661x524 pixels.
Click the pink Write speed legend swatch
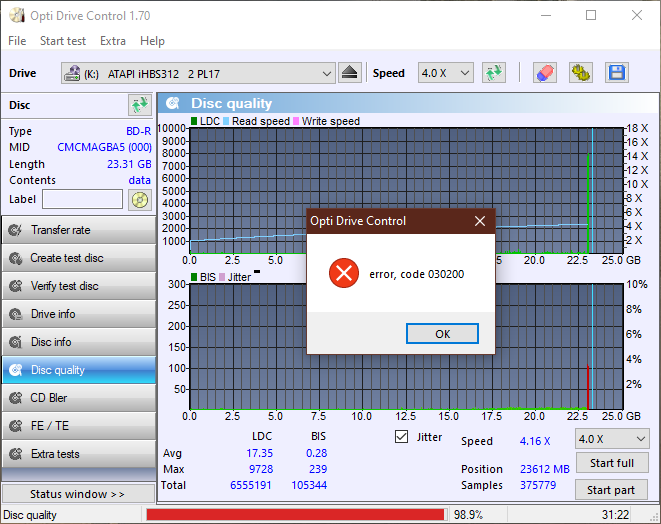[296, 121]
